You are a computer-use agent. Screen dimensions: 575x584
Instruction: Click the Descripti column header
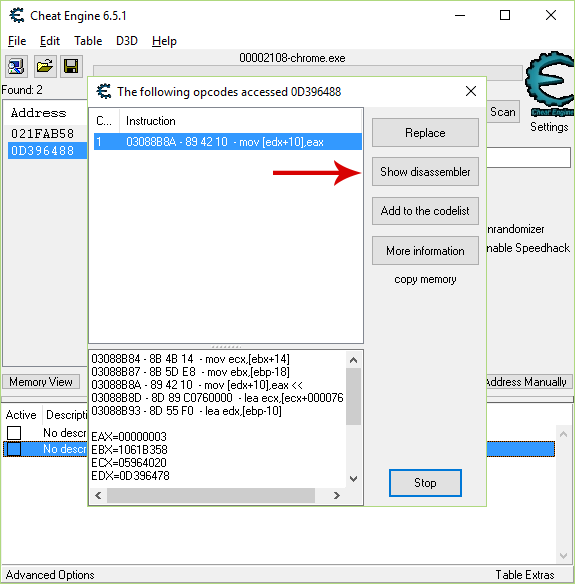[66, 415]
